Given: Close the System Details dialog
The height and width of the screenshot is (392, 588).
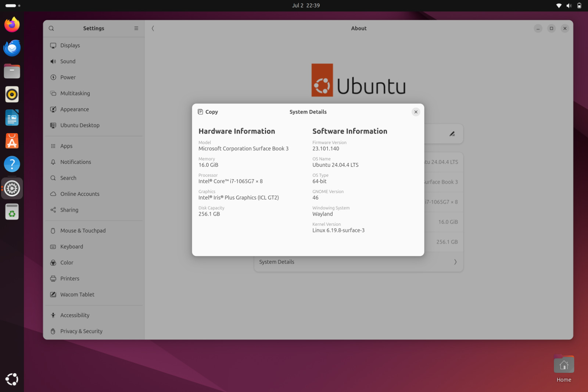Looking at the screenshot, I should click(x=416, y=112).
